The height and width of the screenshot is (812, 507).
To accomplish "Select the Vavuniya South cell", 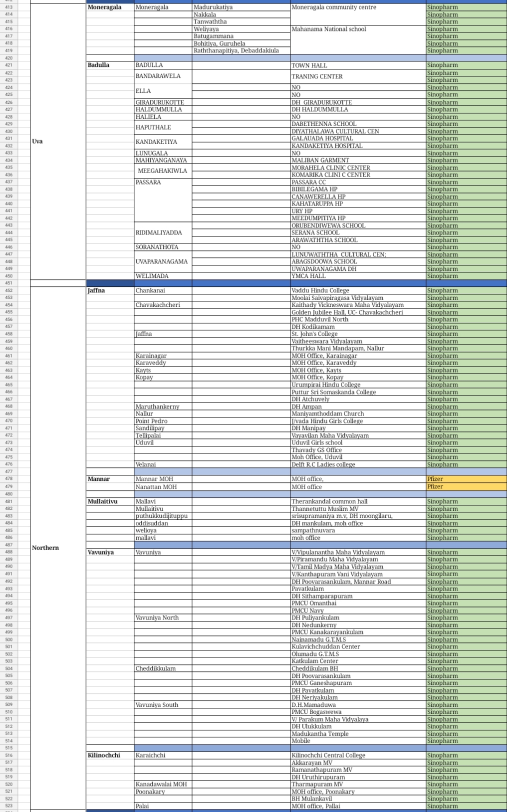I will click(163, 705).
